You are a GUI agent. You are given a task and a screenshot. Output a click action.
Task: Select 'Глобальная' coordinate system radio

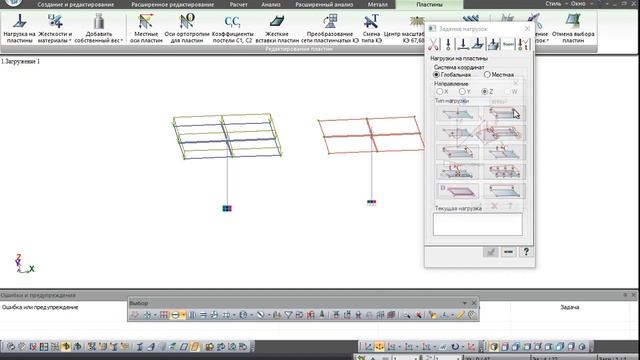click(x=436, y=75)
